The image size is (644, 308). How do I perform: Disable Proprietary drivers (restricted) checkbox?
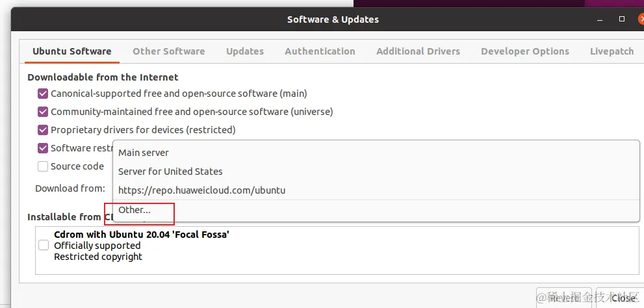tap(44, 130)
